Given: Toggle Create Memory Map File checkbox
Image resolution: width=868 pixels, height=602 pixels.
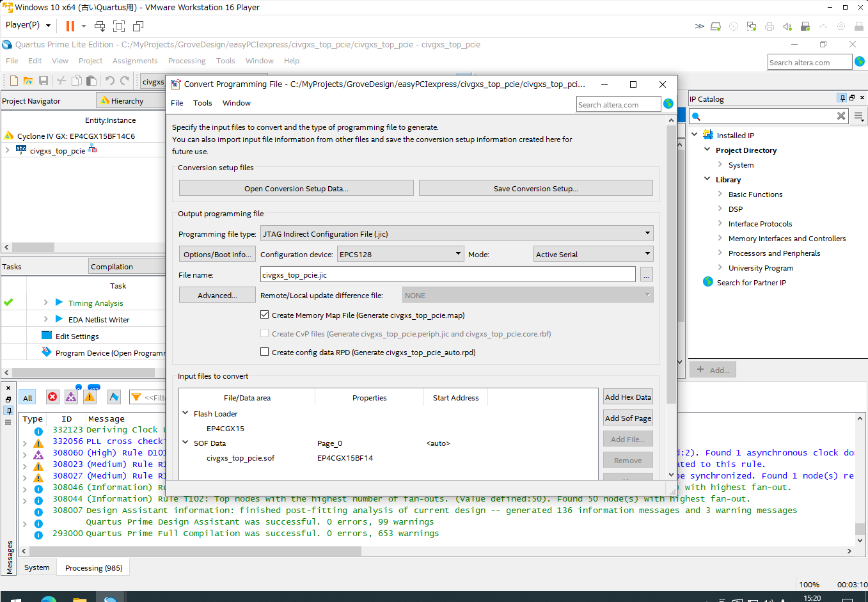Looking at the screenshot, I should [x=264, y=315].
